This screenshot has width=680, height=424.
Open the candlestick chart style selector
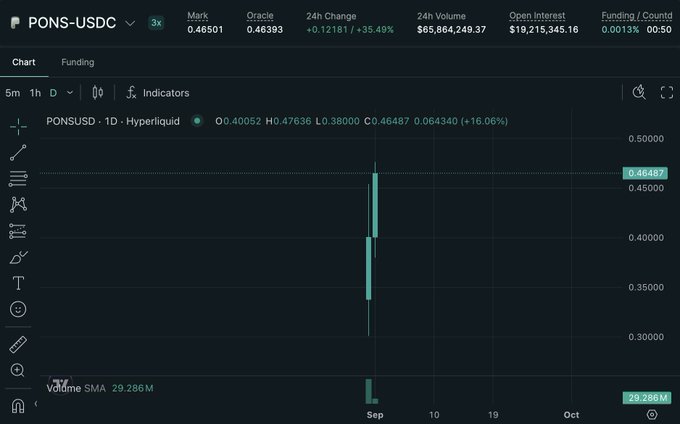98,92
